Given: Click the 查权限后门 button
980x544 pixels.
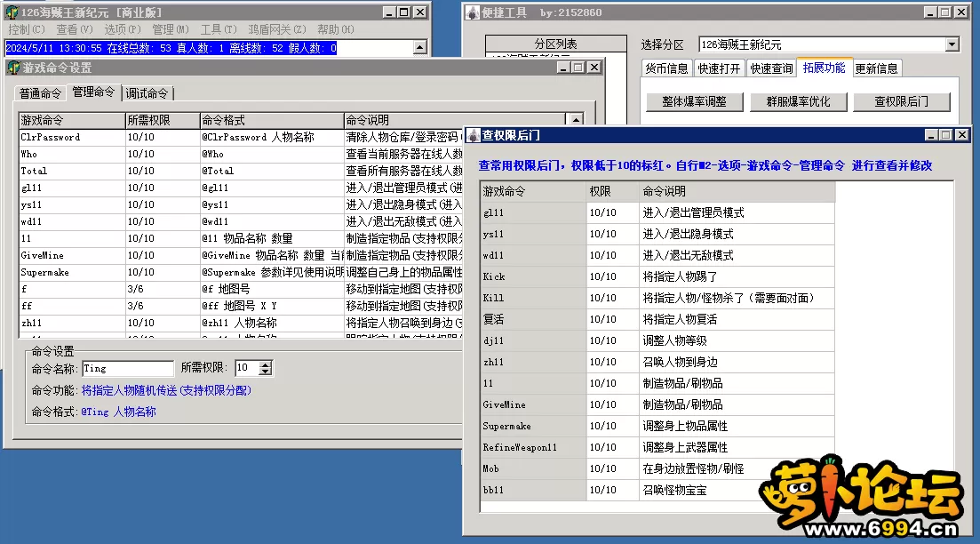Looking at the screenshot, I should coord(901,101).
